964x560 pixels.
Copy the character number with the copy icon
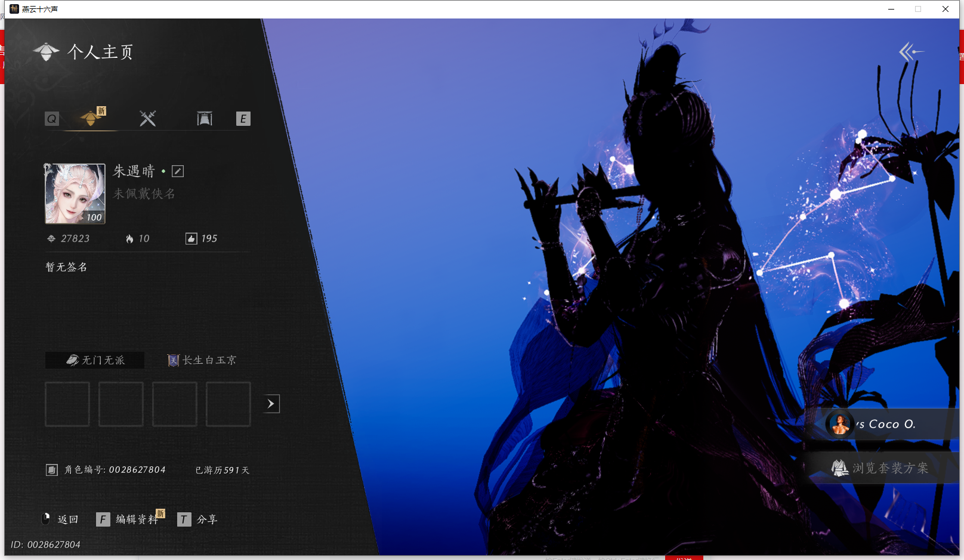coord(52,470)
